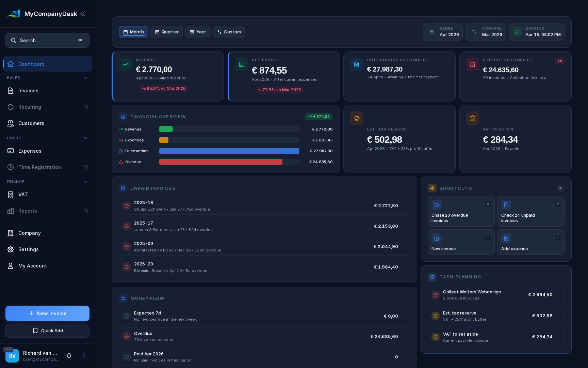Image resolution: width=588 pixels, height=368 pixels.
Task: Select the Customers icon in the sidebar
Action: [x=11, y=123]
